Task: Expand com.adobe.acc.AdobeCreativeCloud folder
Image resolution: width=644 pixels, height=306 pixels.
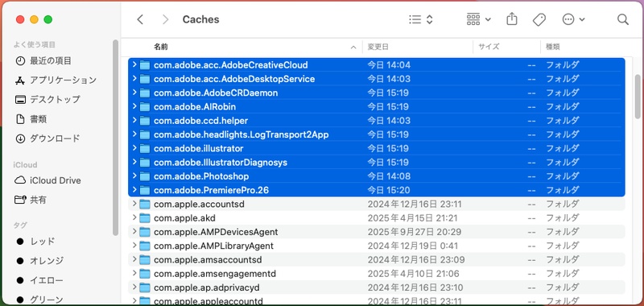Action: pos(134,64)
